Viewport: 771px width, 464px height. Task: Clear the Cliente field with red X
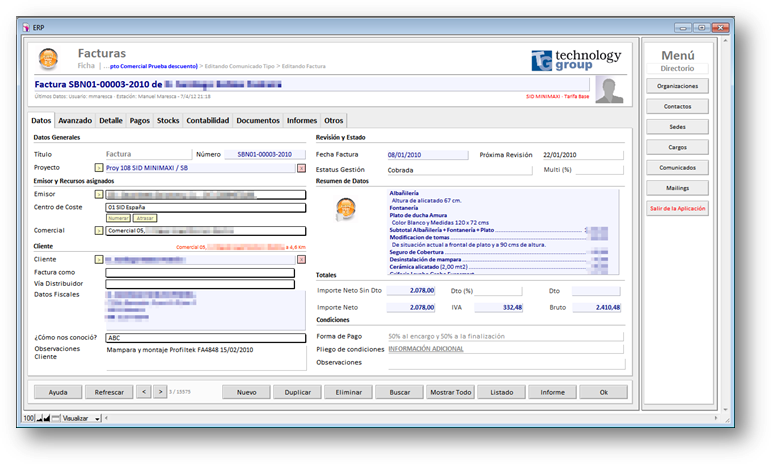[x=301, y=258]
